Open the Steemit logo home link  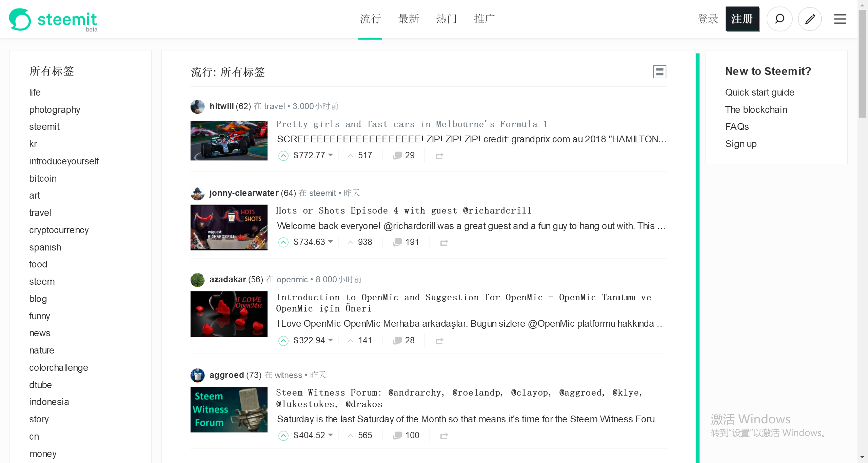point(53,20)
